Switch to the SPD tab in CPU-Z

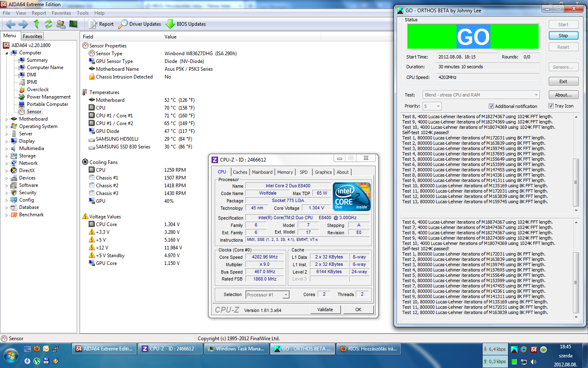coord(304,172)
